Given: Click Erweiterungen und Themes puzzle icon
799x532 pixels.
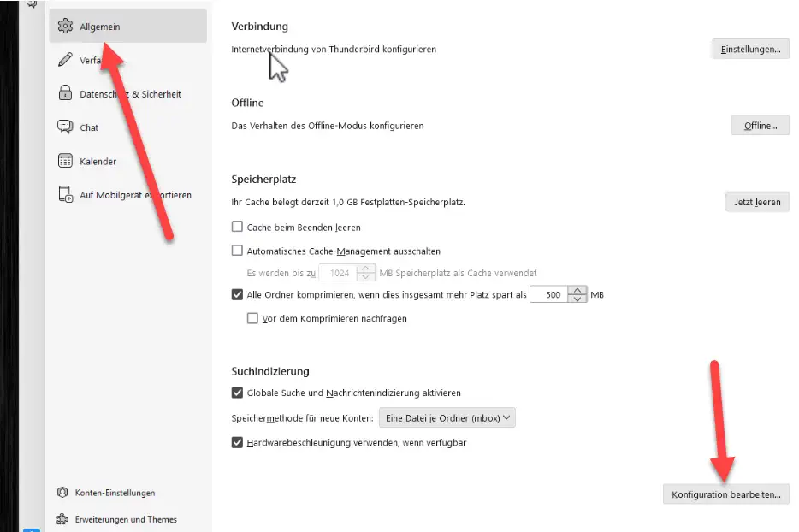Looking at the screenshot, I should click(x=62, y=519).
